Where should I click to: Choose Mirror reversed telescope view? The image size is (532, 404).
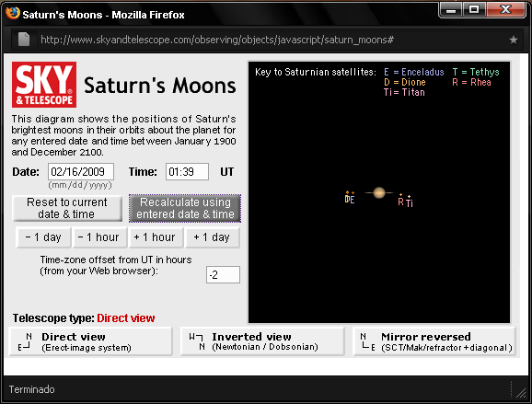(x=434, y=341)
